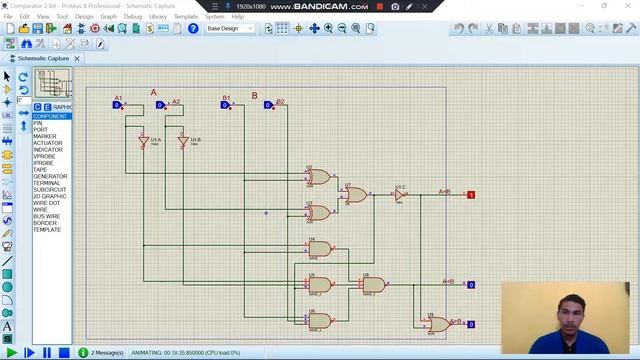Step the simulation forward
640x360 pixels.
[x=29, y=353]
